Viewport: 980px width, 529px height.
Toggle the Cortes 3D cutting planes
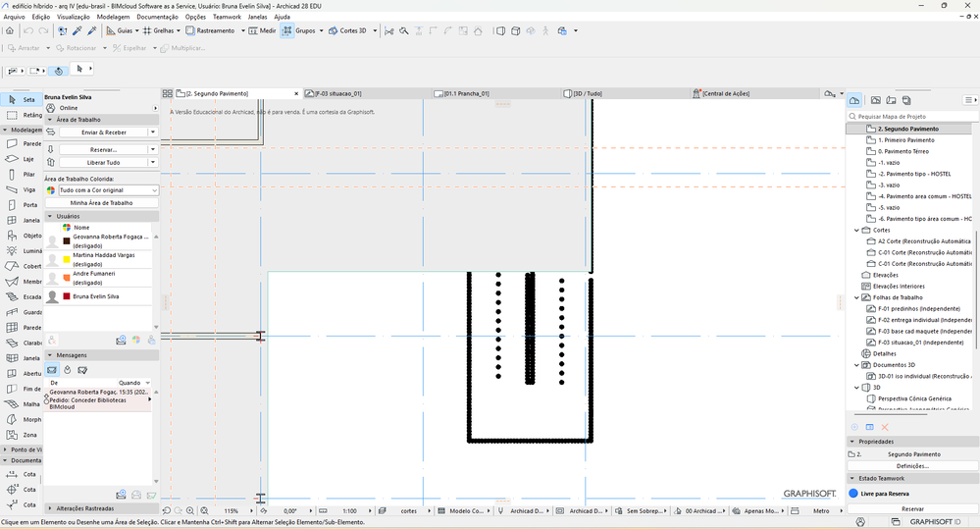[347, 30]
